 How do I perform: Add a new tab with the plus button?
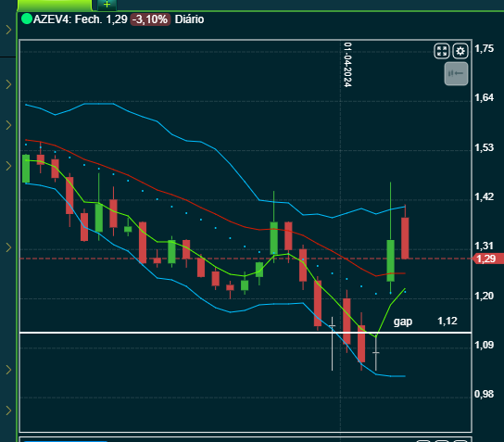pos(107,5)
